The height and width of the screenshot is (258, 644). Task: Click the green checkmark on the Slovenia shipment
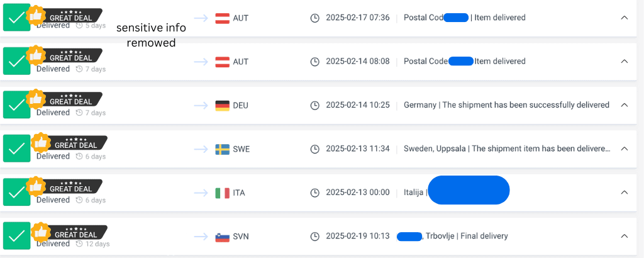[x=16, y=236]
